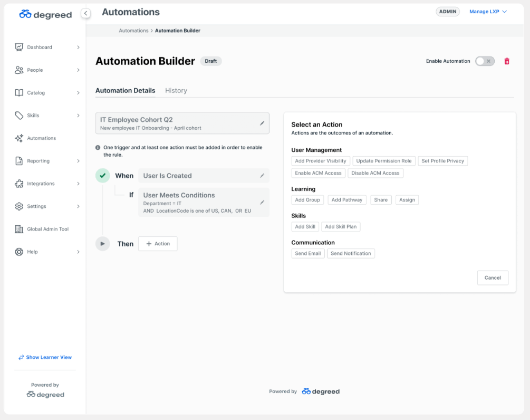Collapse the sidebar with arrow button
The width and height of the screenshot is (530, 420).
click(86, 14)
